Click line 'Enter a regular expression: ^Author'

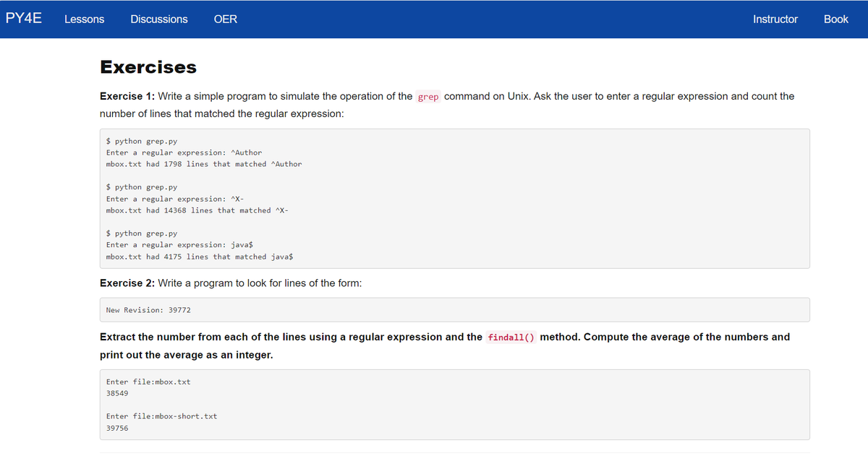click(x=184, y=152)
